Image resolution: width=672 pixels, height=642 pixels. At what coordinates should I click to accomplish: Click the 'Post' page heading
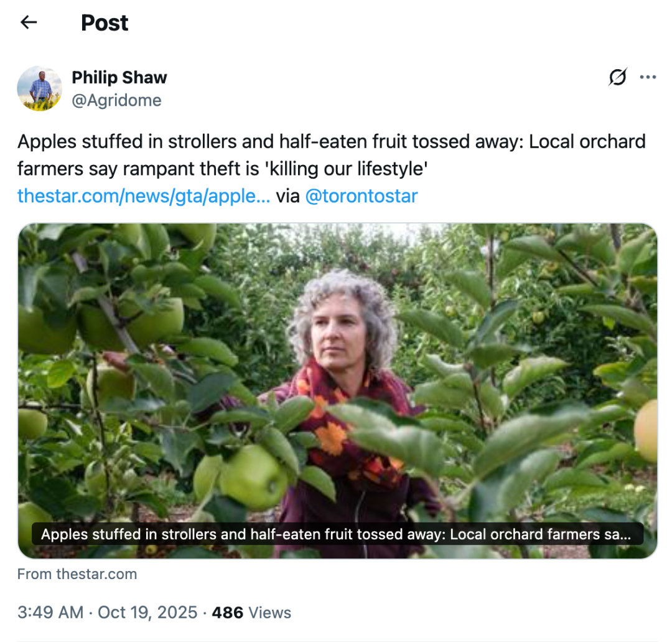pyautogui.click(x=105, y=23)
